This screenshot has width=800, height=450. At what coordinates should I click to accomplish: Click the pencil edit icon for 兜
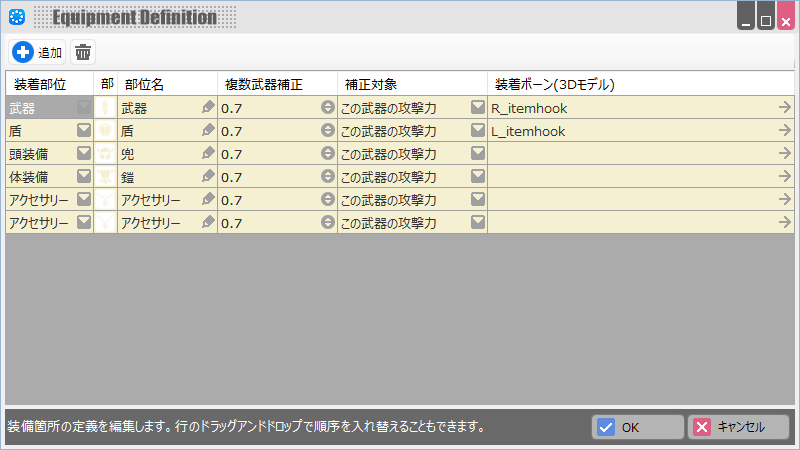tap(208, 154)
